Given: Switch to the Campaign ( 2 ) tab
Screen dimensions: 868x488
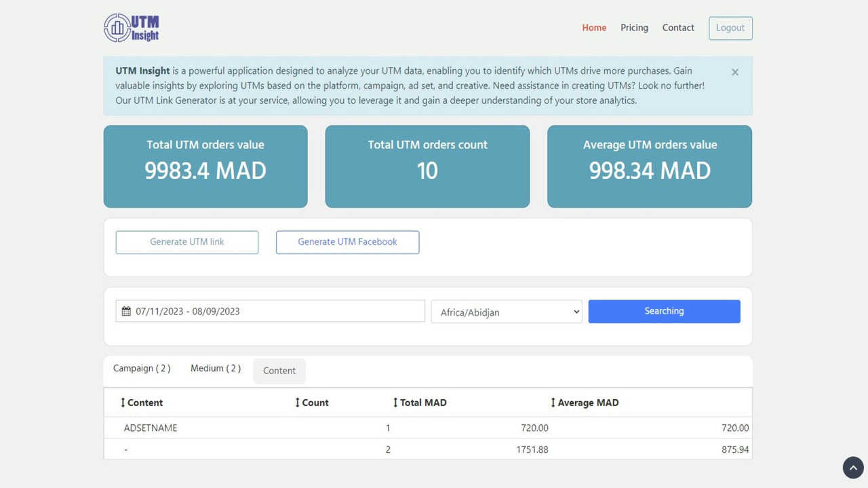Looking at the screenshot, I should pyautogui.click(x=142, y=368).
